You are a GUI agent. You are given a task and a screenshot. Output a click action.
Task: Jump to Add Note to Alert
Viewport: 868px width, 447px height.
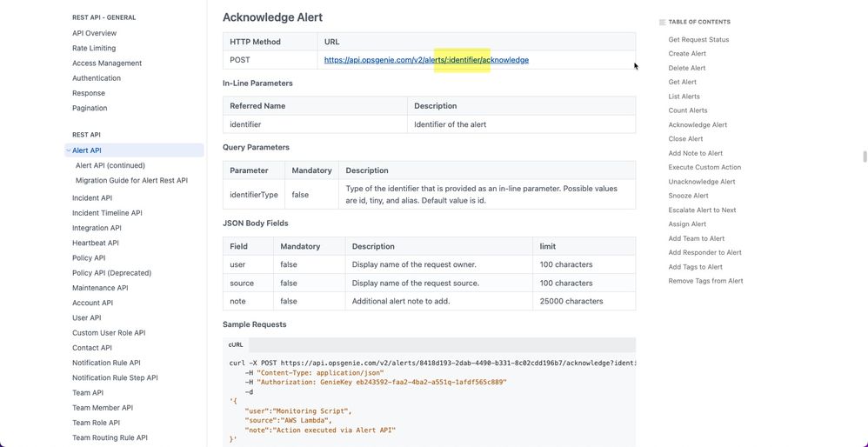point(696,153)
